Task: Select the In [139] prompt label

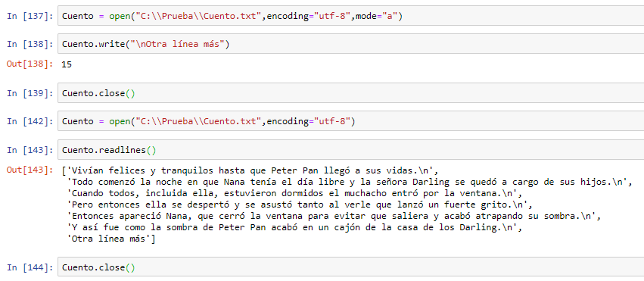Action: point(30,93)
